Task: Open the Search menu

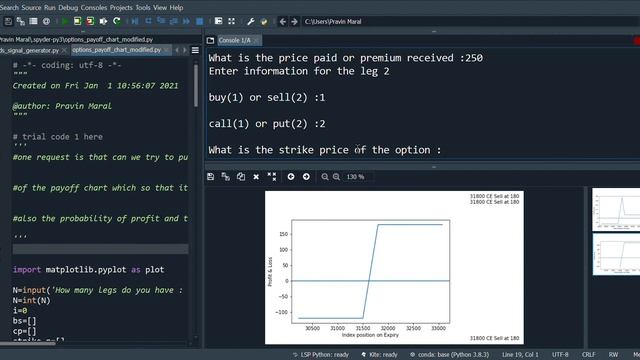Action: coord(9,7)
